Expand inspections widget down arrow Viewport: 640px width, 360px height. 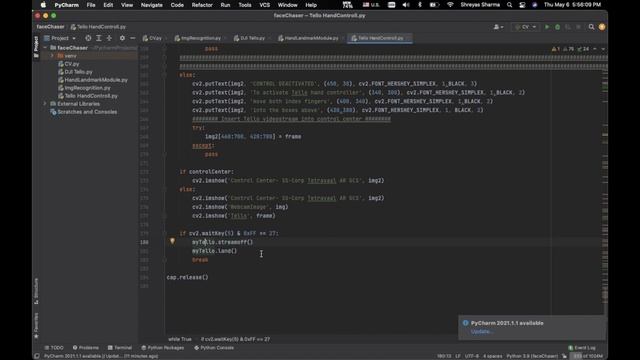[602, 49]
